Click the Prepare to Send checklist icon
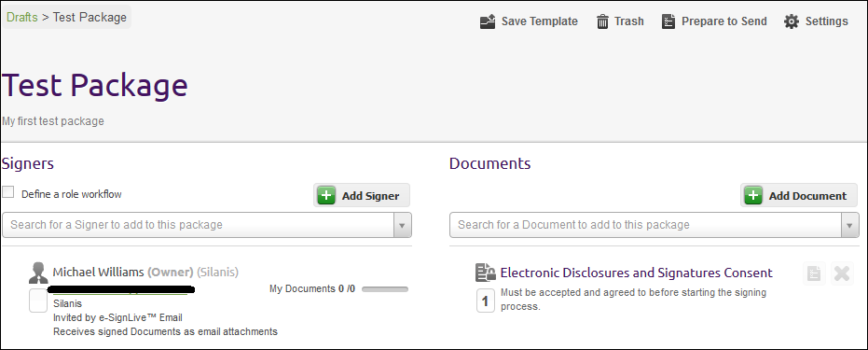868x350 pixels. coord(668,21)
